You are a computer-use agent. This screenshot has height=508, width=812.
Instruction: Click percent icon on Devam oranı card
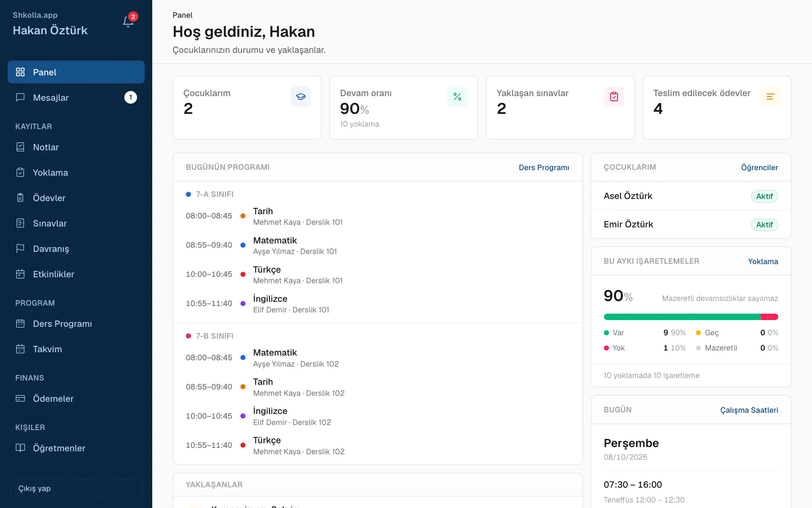coord(457,97)
